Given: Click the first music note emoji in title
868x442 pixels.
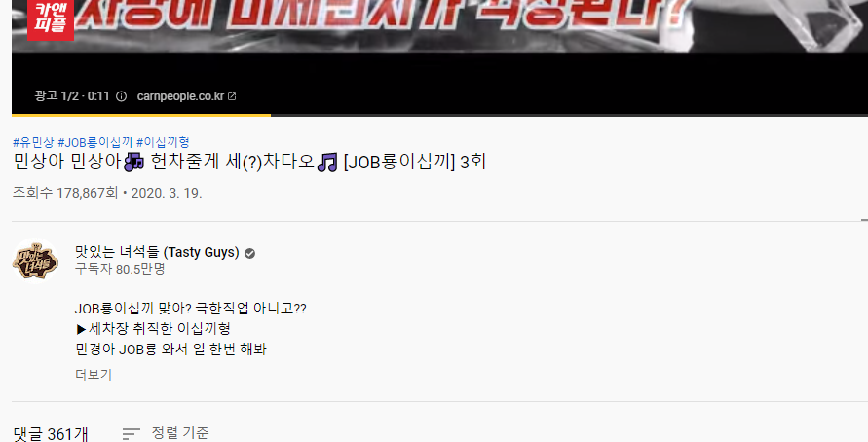Looking at the screenshot, I should [x=134, y=162].
